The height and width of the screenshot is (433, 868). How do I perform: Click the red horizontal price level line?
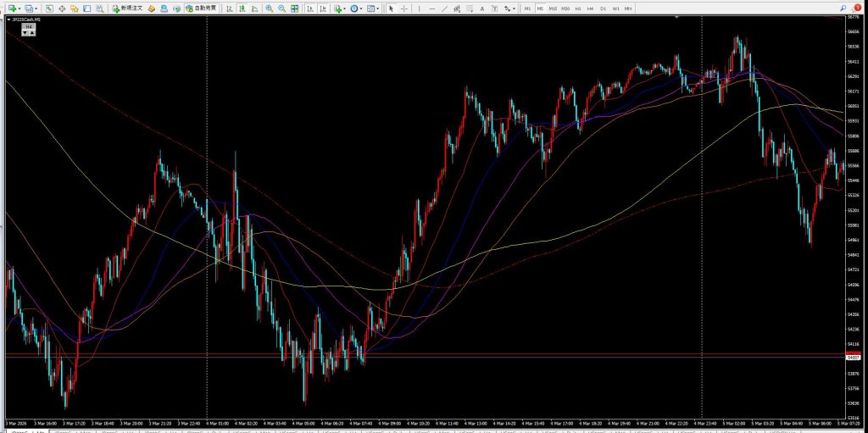pyautogui.click(x=424, y=353)
